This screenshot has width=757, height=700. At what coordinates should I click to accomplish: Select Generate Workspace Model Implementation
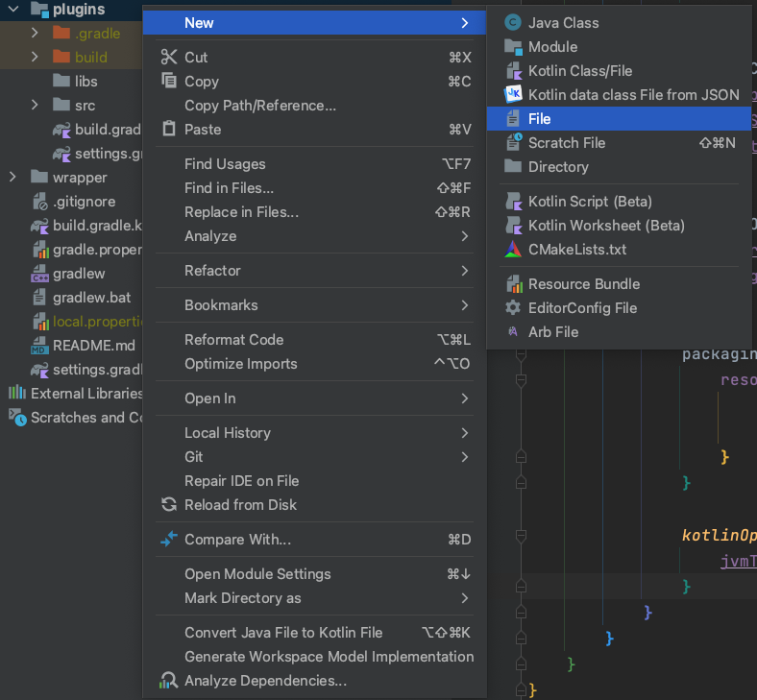point(315,657)
